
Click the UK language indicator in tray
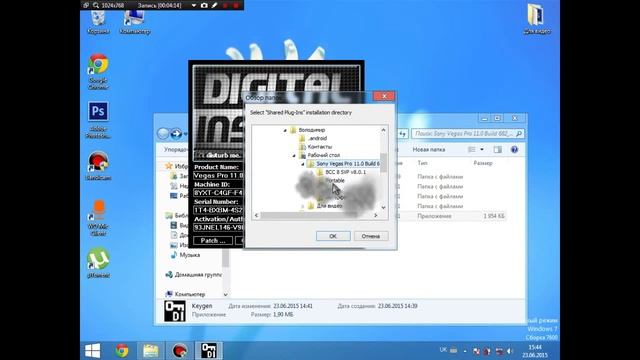click(x=443, y=350)
